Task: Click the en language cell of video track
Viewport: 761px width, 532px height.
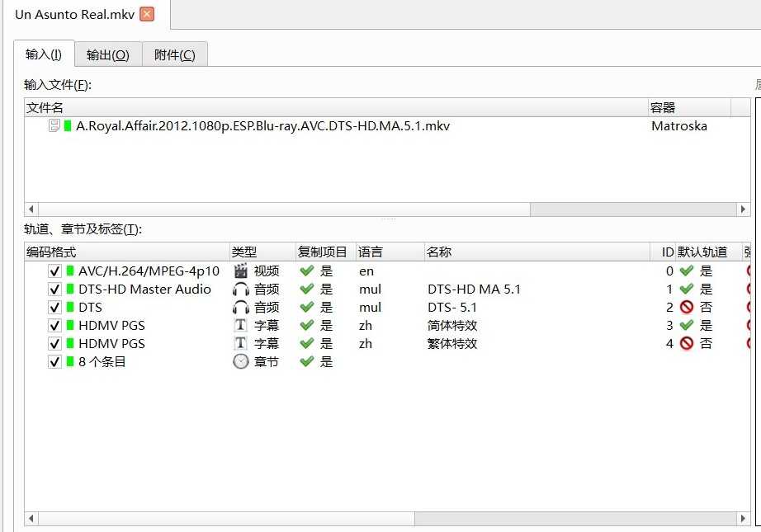Action: 366,271
